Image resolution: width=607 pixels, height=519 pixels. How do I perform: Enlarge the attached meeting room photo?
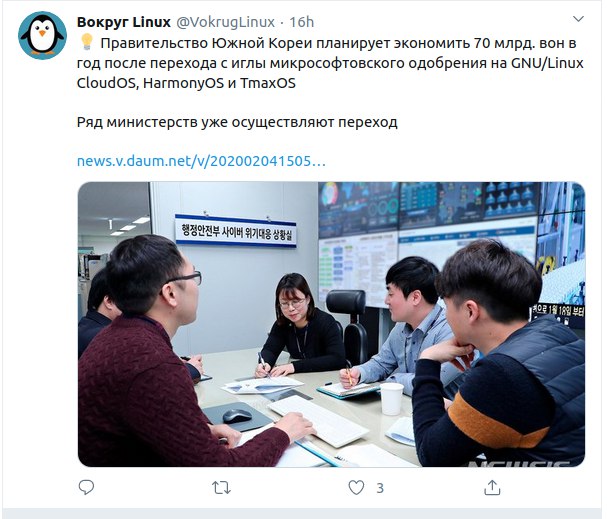(x=331, y=324)
